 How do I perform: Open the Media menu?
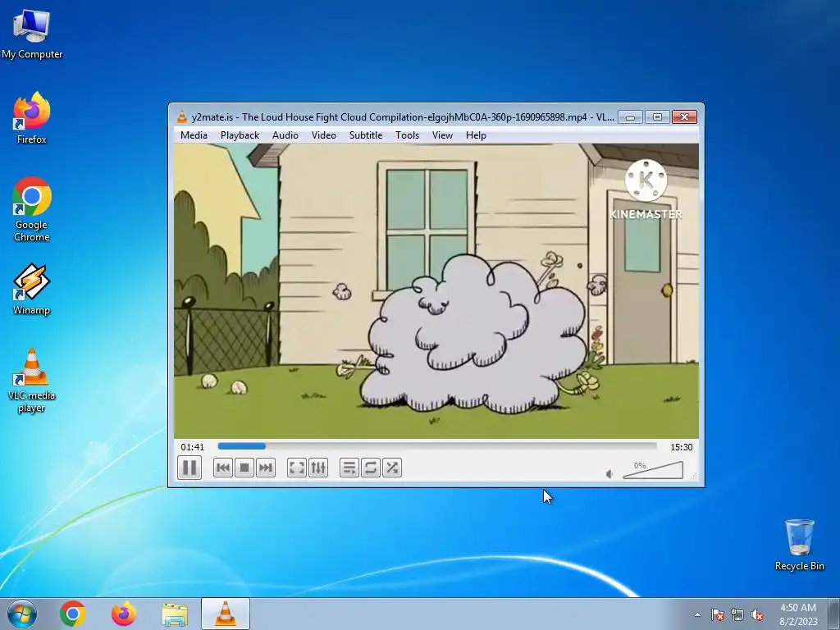(x=194, y=135)
